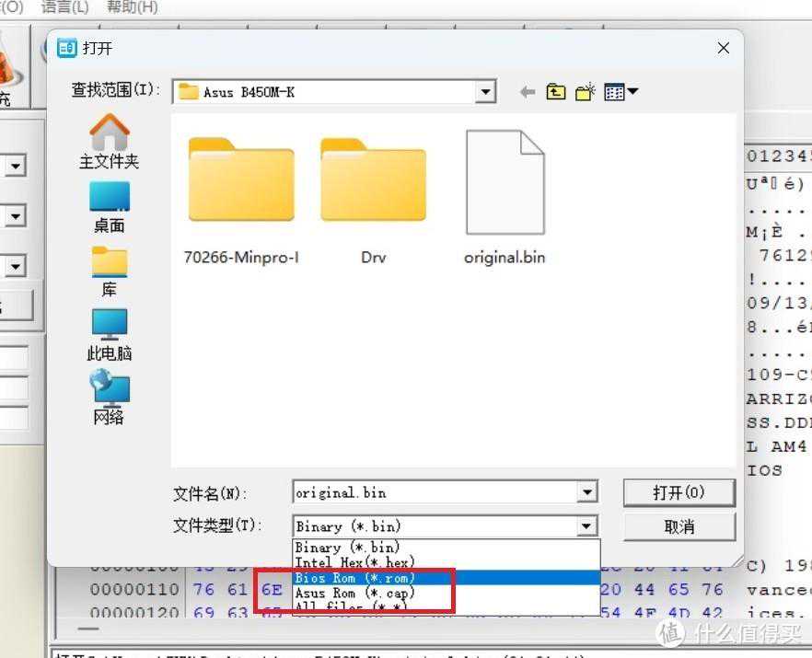812x658 pixels.
Task: Expand the 文件名 filename dropdown arrow
Action: (587, 493)
